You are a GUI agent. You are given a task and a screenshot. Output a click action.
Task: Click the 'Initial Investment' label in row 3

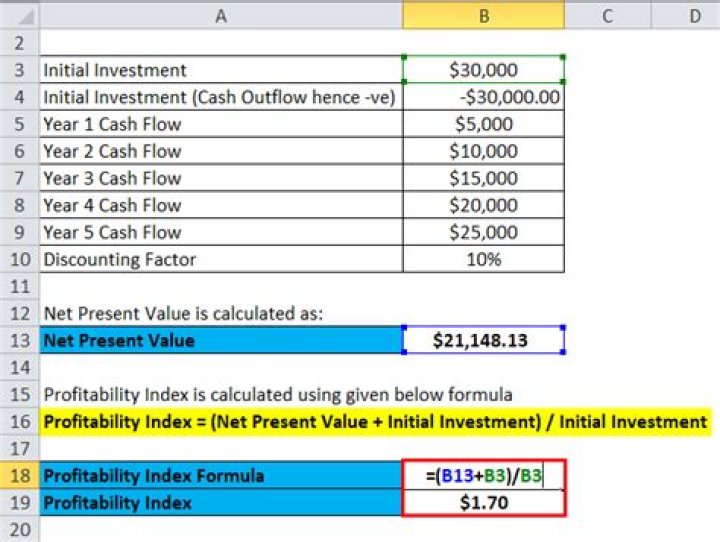point(115,70)
